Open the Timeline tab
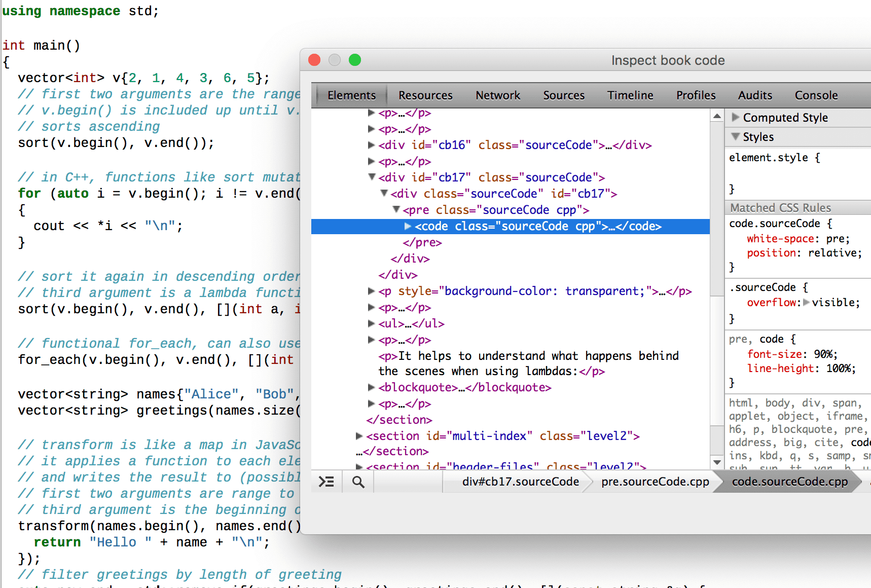The height and width of the screenshot is (588, 871). pos(630,95)
